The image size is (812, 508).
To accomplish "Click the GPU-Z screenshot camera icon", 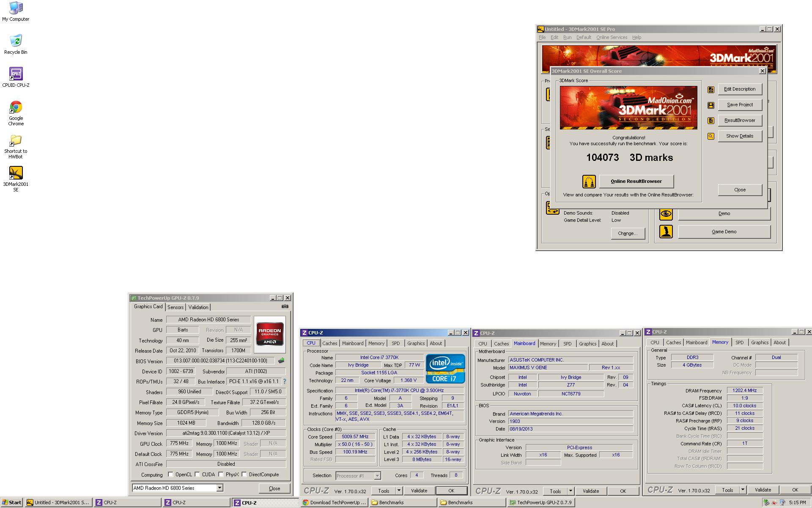I will pos(285,306).
